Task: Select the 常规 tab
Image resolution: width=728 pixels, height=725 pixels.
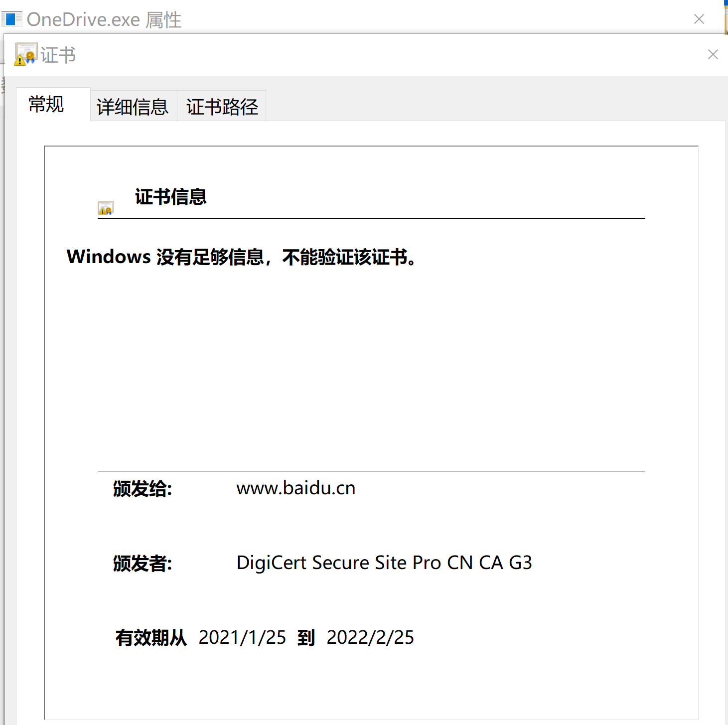Action: 46,105
